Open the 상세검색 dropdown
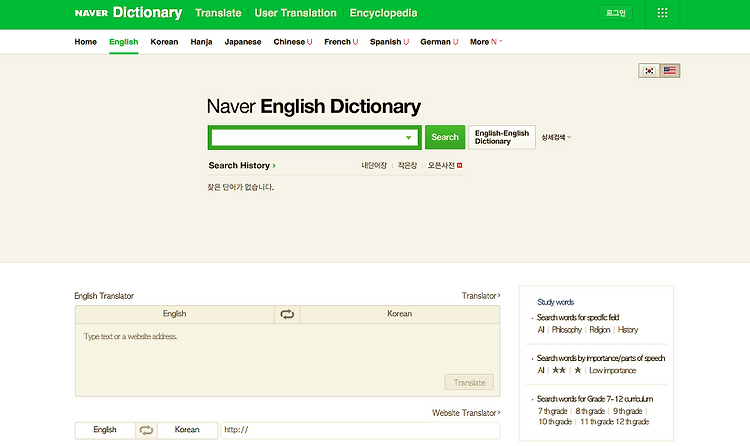Image resolution: width=750 pixels, height=446 pixels. (556, 137)
